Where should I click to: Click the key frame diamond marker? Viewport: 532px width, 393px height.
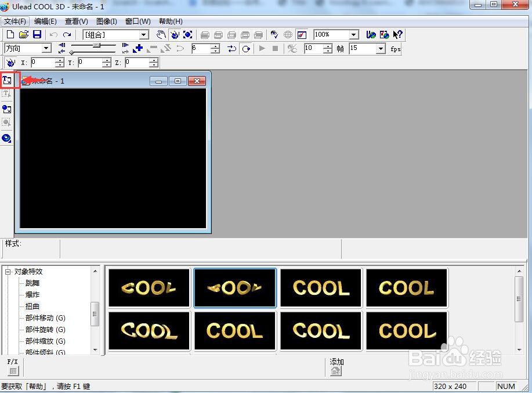click(x=71, y=52)
